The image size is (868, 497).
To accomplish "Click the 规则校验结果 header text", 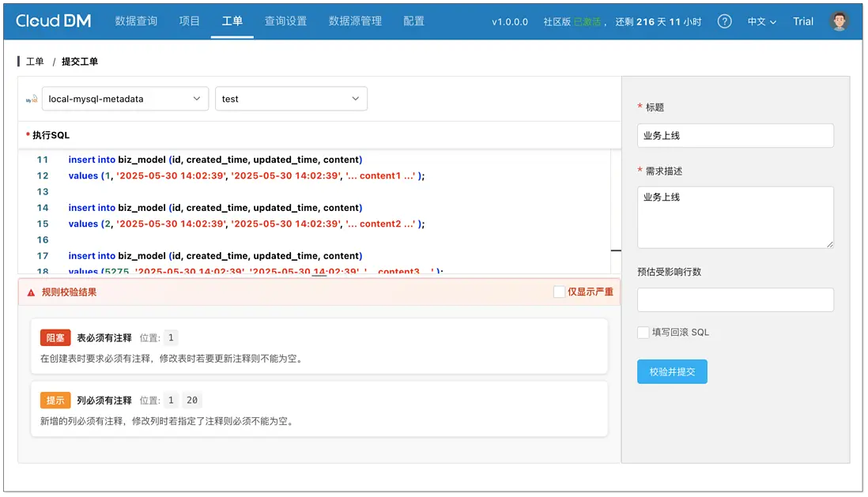I will pyautogui.click(x=70, y=292).
